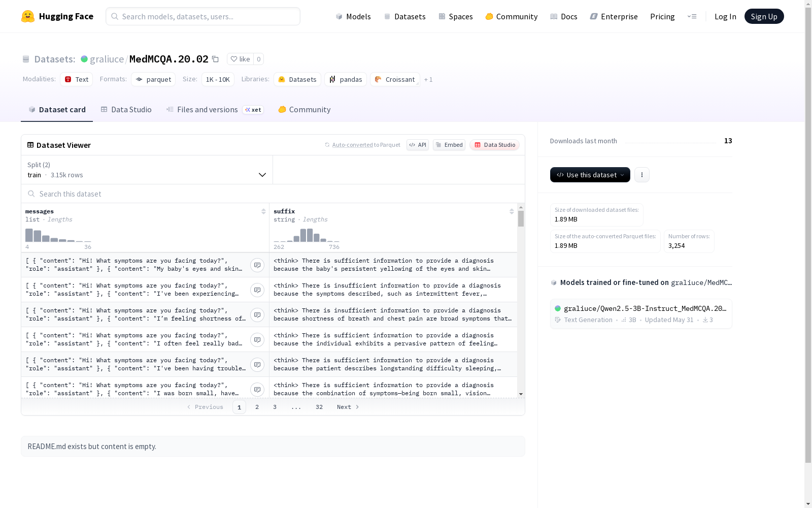
Task: Like the MedMCQA.20.02 dataset
Action: pos(241,59)
